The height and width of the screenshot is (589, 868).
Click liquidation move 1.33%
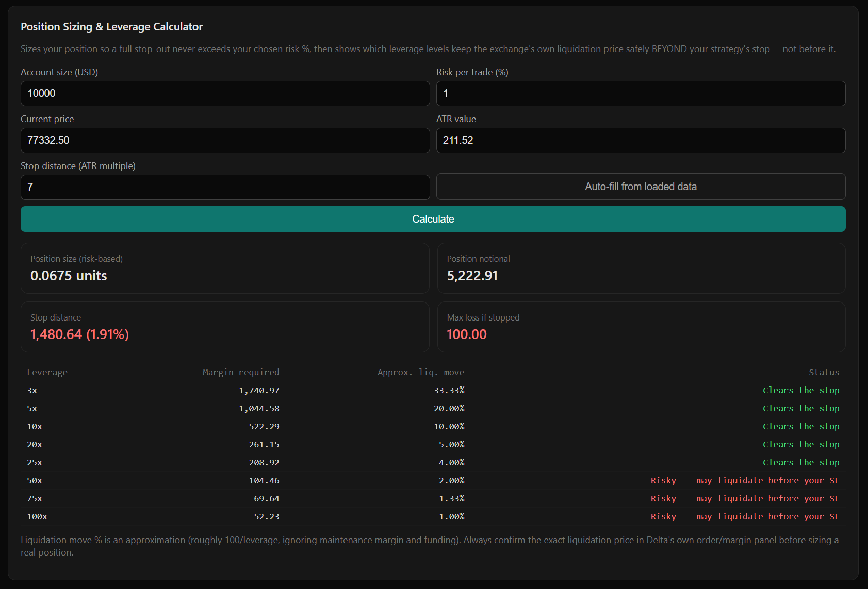point(452,498)
